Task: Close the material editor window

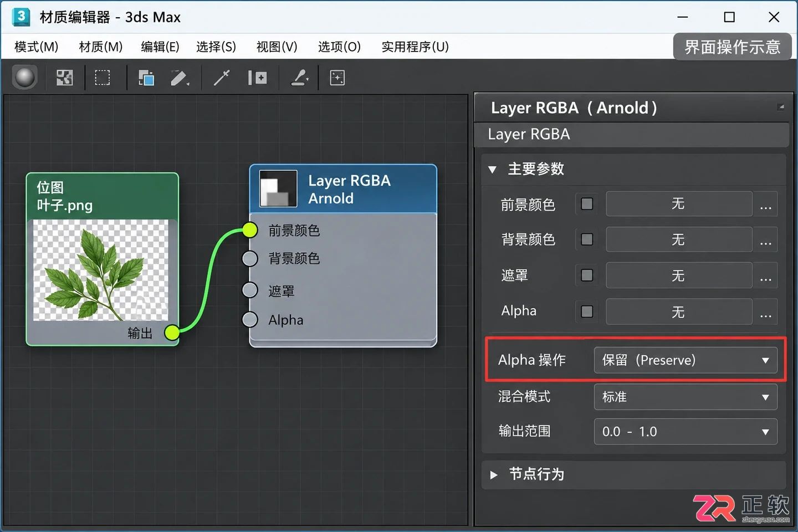Action: (x=774, y=17)
